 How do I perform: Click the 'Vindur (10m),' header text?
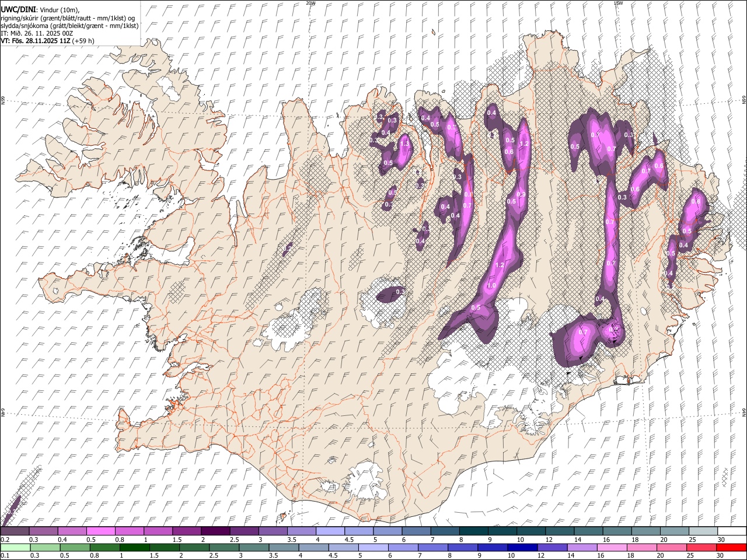[58, 10]
